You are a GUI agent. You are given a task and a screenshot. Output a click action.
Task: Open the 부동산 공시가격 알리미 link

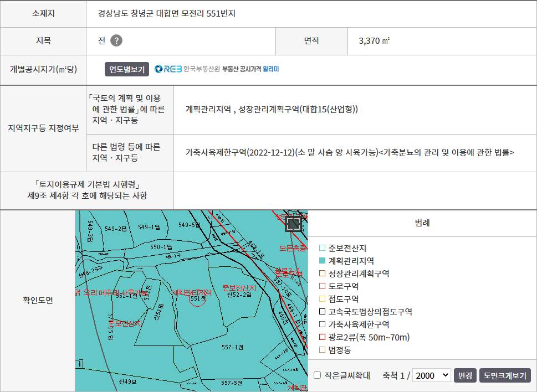250,69
